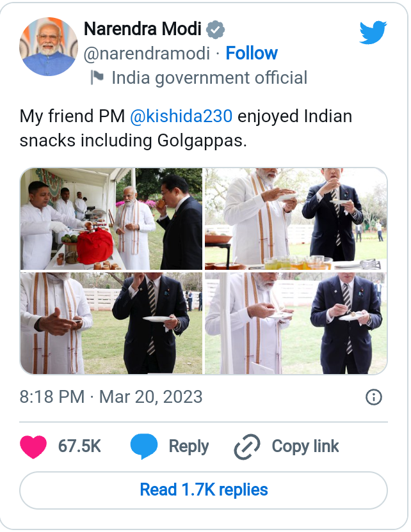Click the Narendra Modi display name
This screenshot has width=411, height=532.
point(143,29)
